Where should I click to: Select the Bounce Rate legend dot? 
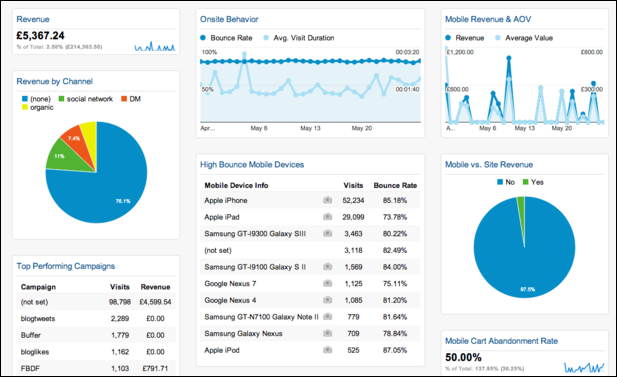203,38
